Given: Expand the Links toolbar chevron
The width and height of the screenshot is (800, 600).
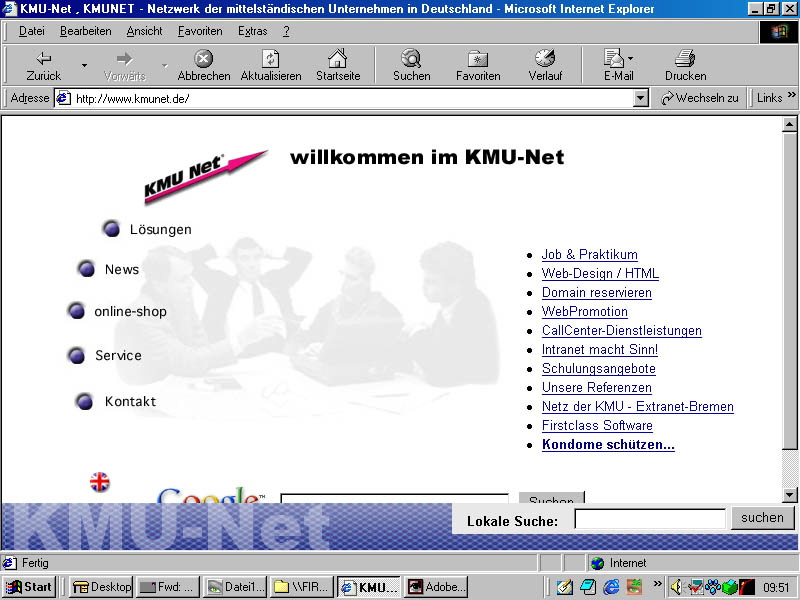Looking at the screenshot, I should 791,95.
